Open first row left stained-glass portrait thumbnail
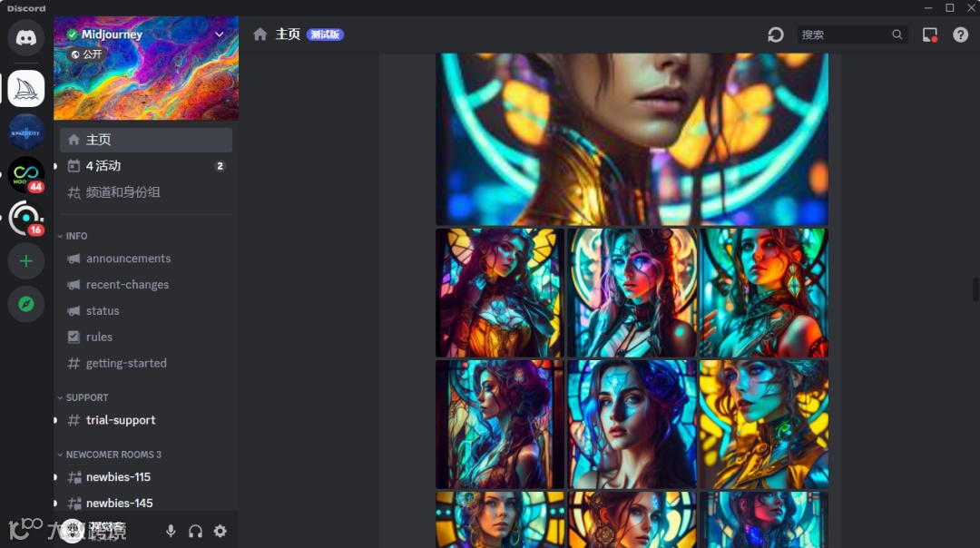Screen dimensions: 980x548 (x=499, y=292)
